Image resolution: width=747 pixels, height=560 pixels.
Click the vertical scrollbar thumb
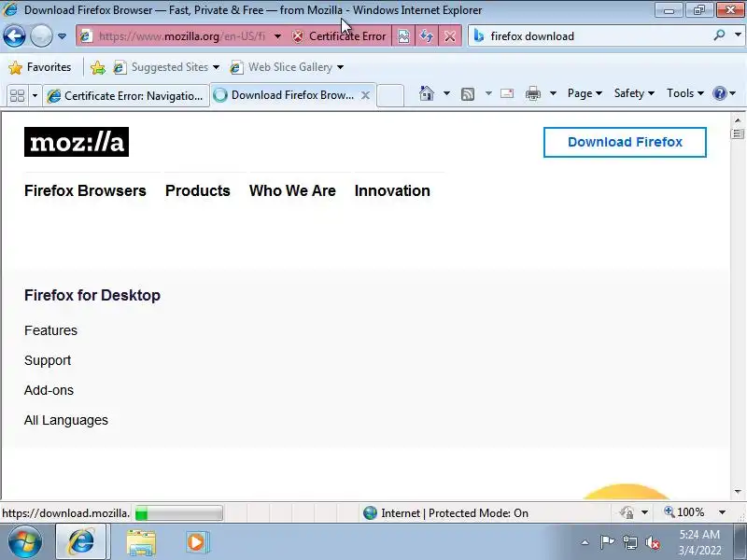(x=738, y=133)
